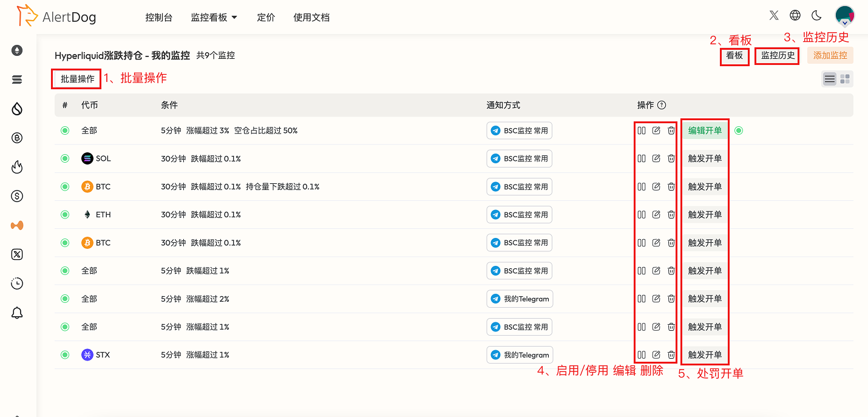
Task: Click the AlertDog logo
Action: tap(56, 16)
